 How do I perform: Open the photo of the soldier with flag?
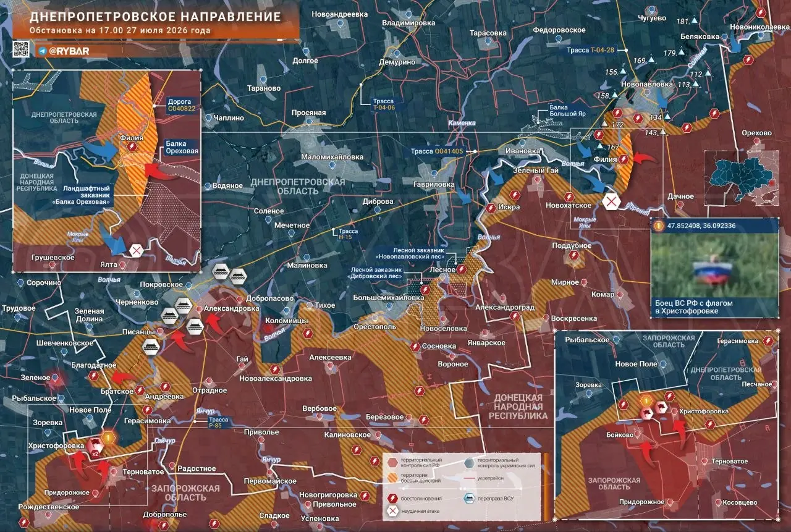715,266
